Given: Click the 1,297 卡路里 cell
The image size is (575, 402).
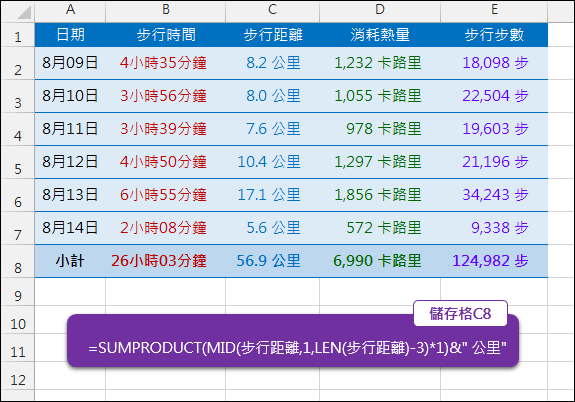Looking at the screenshot, I should point(380,162).
